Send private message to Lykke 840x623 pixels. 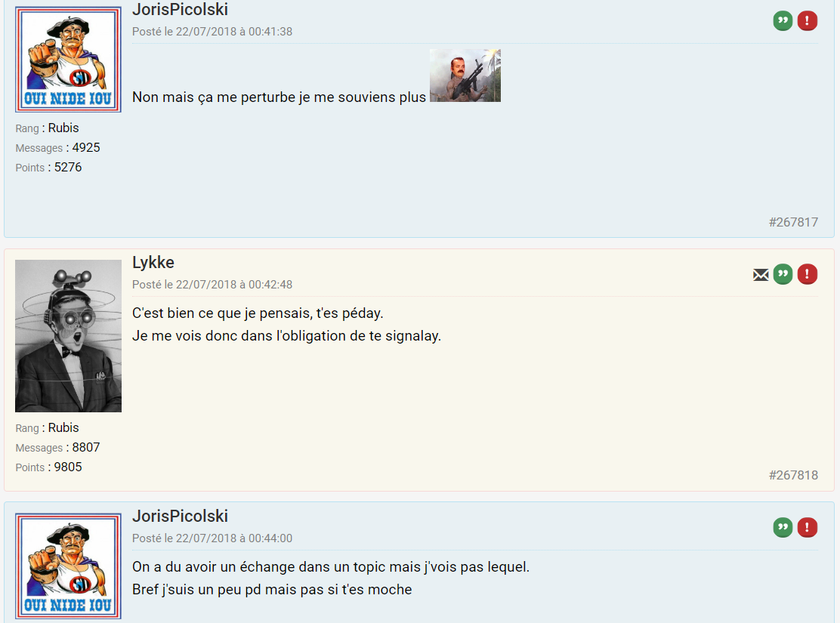click(x=761, y=275)
